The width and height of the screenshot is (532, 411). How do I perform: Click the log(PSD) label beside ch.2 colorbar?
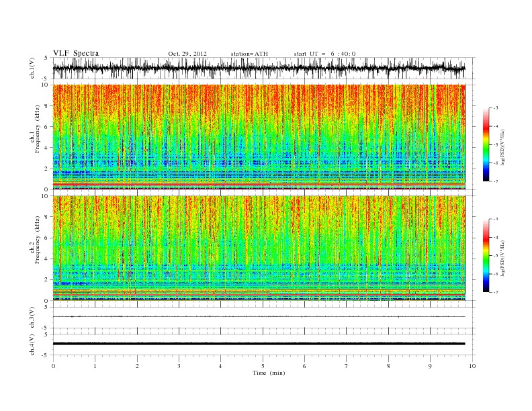pyautogui.click(x=503, y=257)
